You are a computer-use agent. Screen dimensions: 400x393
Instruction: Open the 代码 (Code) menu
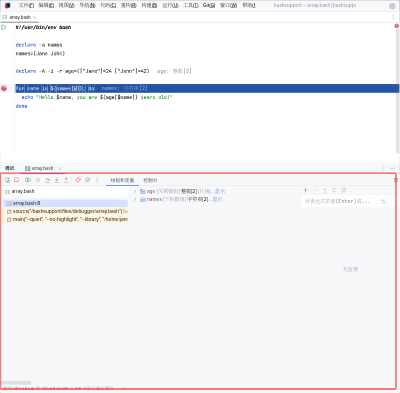tap(108, 5)
